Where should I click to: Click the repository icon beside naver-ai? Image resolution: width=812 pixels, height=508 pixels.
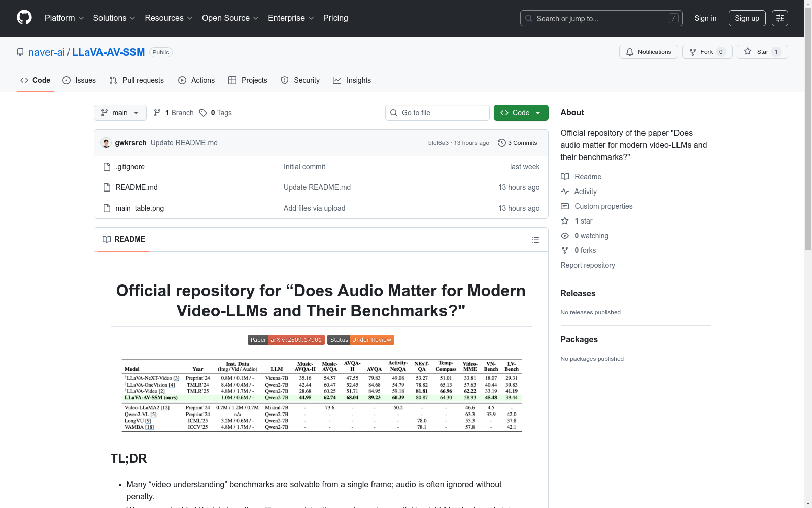click(20, 52)
